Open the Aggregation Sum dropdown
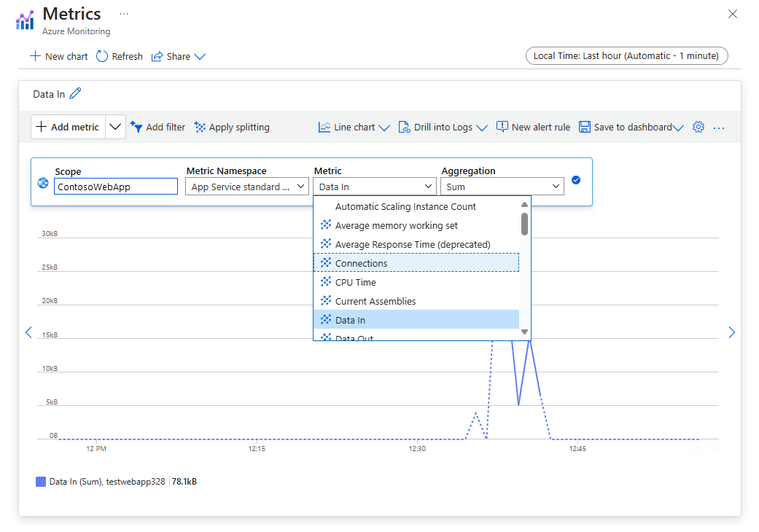 click(502, 187)
